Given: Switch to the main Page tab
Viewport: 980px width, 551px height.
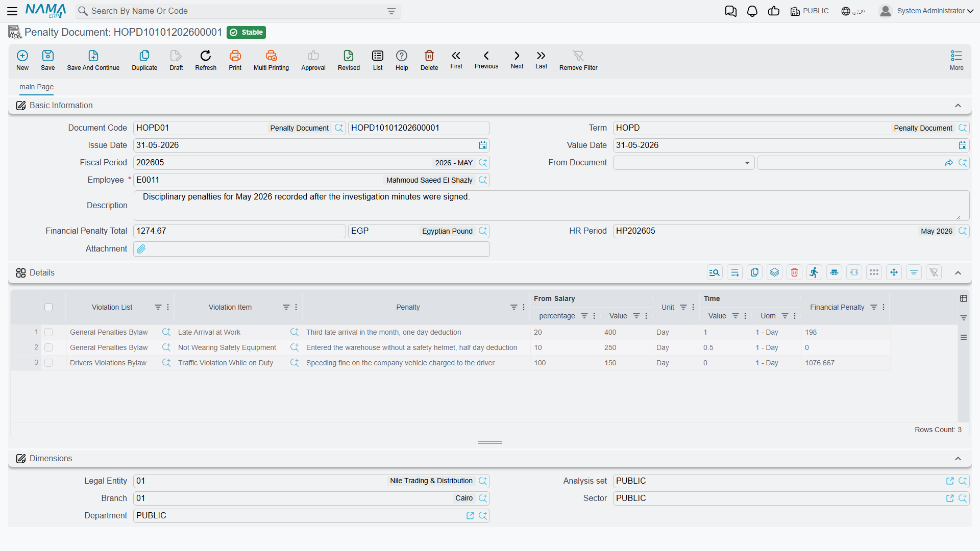Looking at the screenshot, I should 36,87.
